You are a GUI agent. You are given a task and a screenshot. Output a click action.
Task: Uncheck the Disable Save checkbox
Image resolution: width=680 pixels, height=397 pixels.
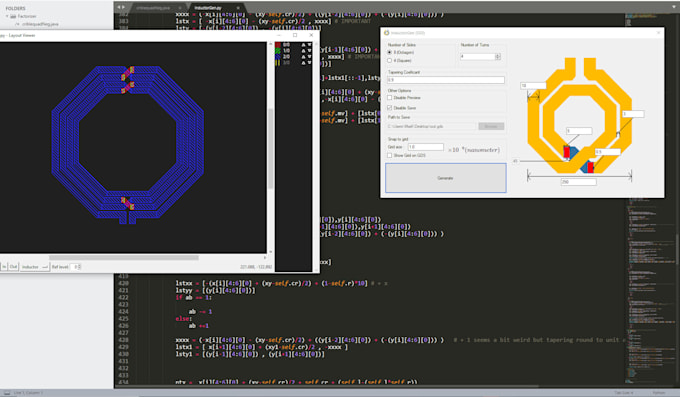(x=389, y=108)
